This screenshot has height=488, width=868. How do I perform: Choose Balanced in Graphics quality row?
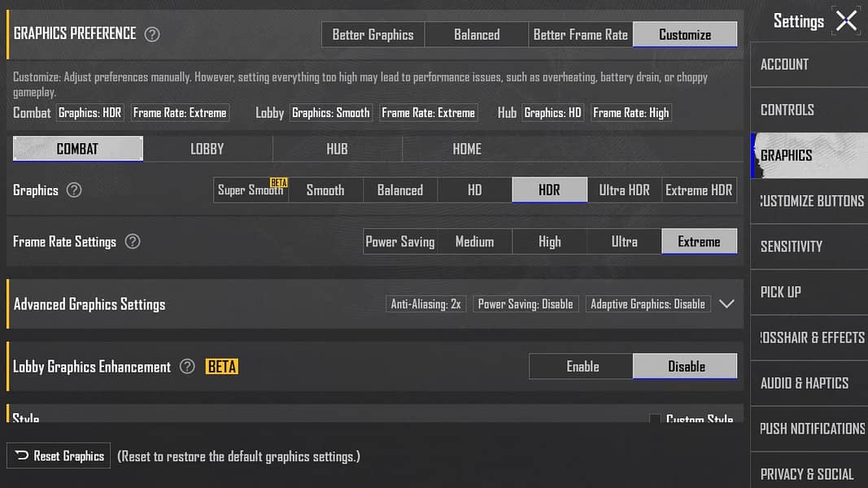pos(400,190)
